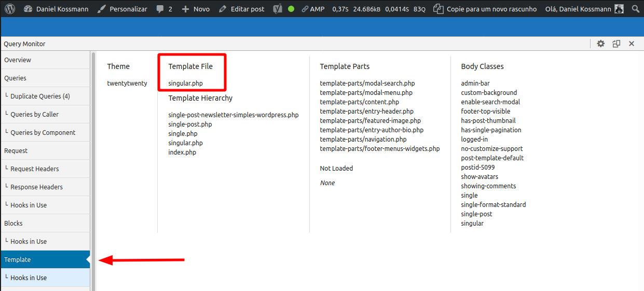The image size is (644, 291).
Task: Open Response Headers panel
Action: [x=45, y=187]
